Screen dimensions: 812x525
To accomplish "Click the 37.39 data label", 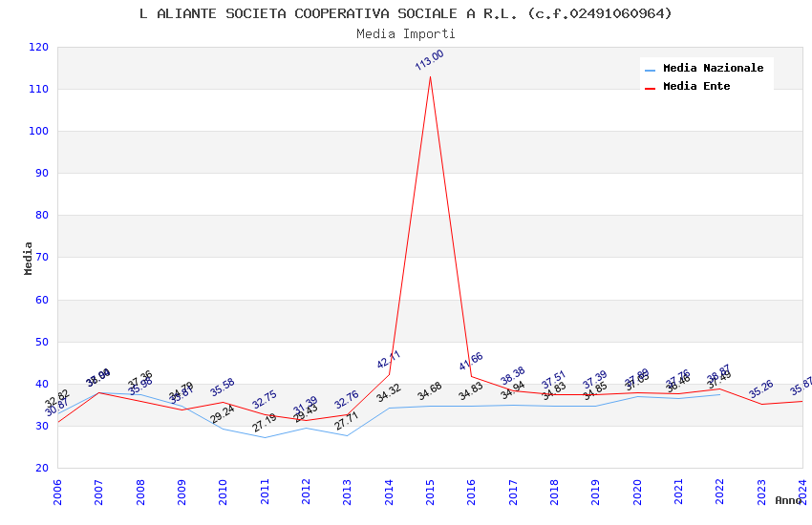I will 594,380.
